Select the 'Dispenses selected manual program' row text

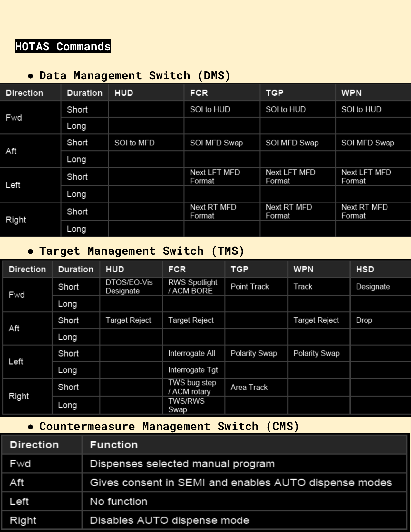182,464
